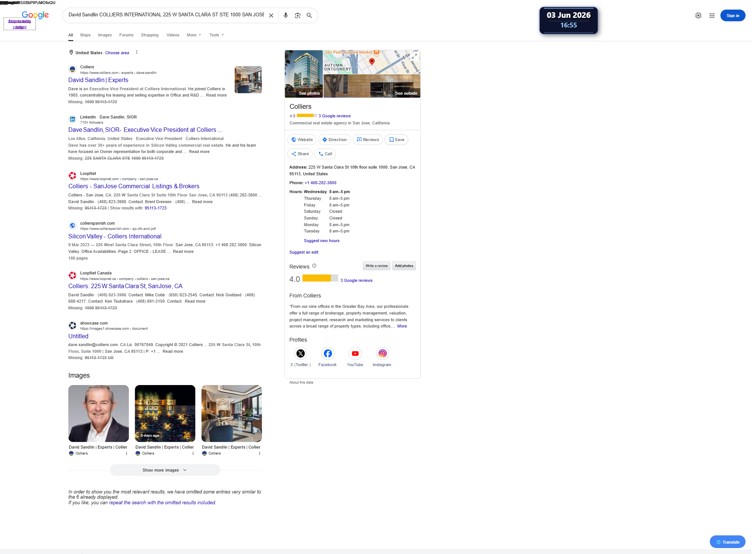The height and width of the screenshot is (554, 756).
Task: Open Colliers - San Jose Commercial Listings link
Action: pyautogui.click(x=134, y=186)
